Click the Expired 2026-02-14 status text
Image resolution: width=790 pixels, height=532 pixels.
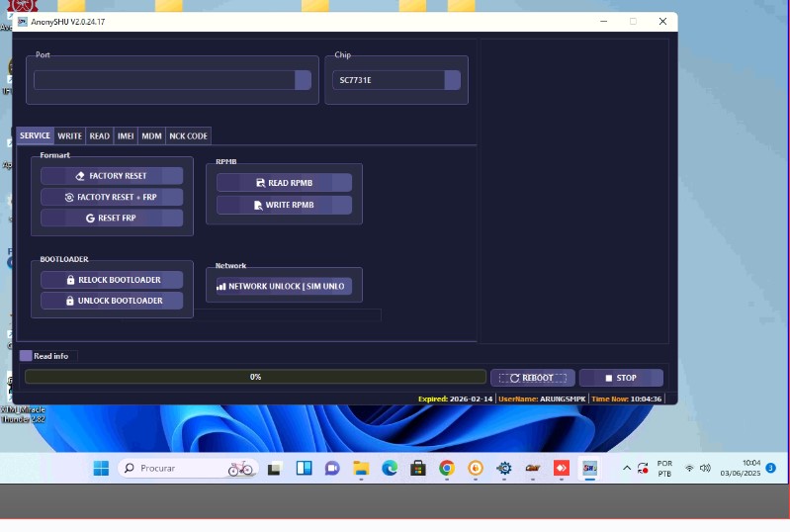[456, 399]
